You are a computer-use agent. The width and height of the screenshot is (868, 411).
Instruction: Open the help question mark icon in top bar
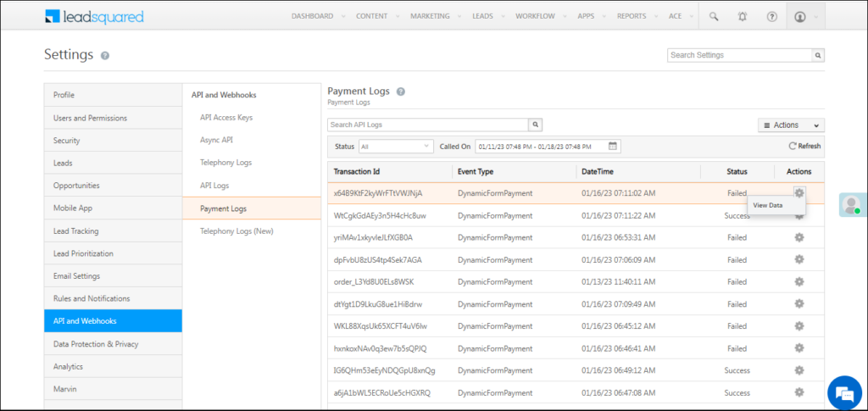pyautogui.click(x=771, y=17)
